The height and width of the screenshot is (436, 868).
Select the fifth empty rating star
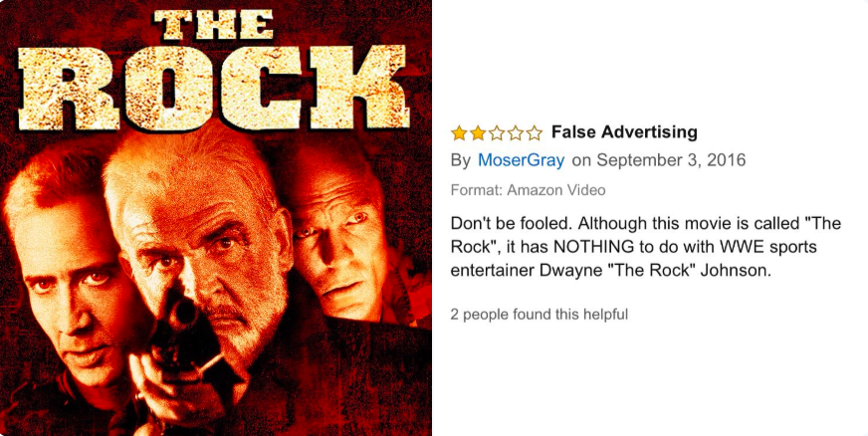click(x=535, y=133)
